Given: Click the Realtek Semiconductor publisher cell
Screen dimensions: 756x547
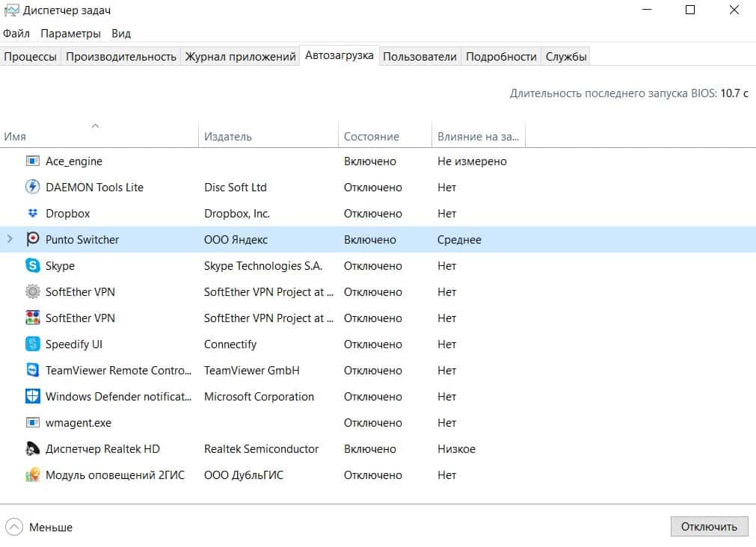Looking at the screenshot, I should coord(261,448).
